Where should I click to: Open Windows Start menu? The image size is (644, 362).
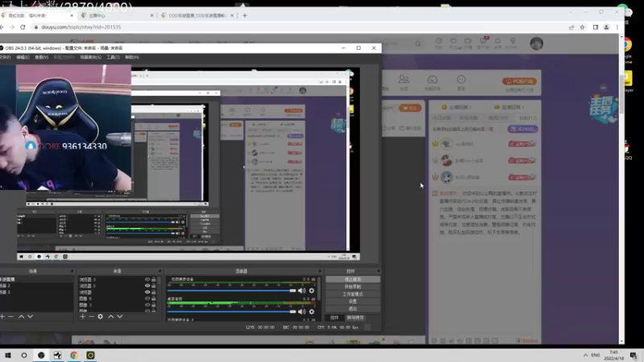coord(8,356)
